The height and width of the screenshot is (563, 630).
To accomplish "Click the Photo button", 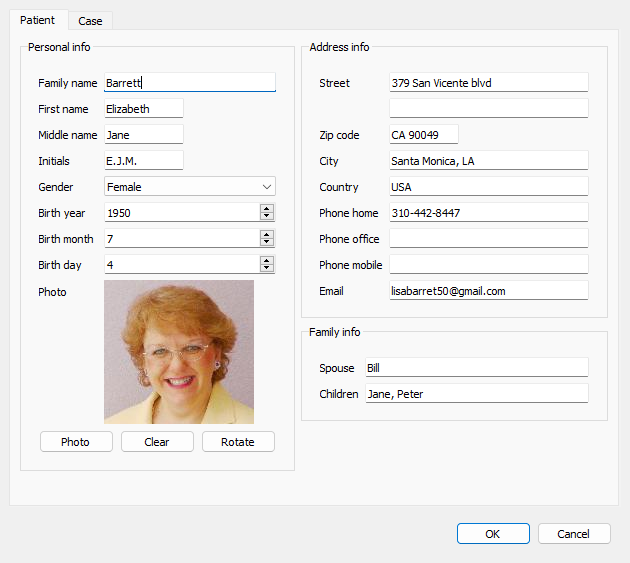I will 75,442.
